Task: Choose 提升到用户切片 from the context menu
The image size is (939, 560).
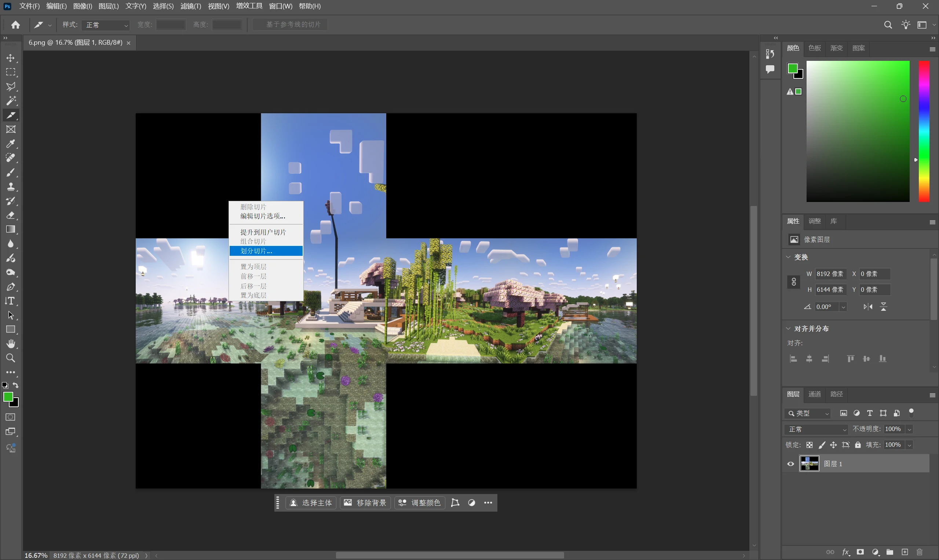Action: point(266,232)
